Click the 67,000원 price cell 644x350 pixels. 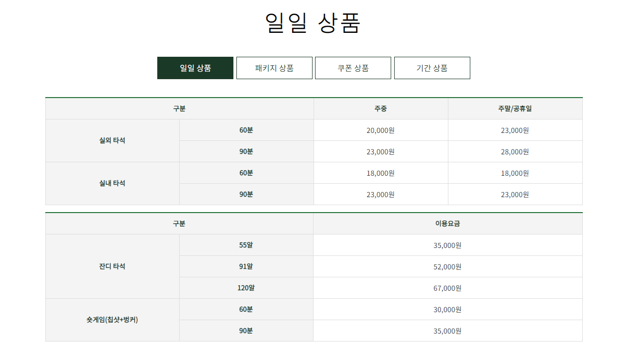coord(448,288)
